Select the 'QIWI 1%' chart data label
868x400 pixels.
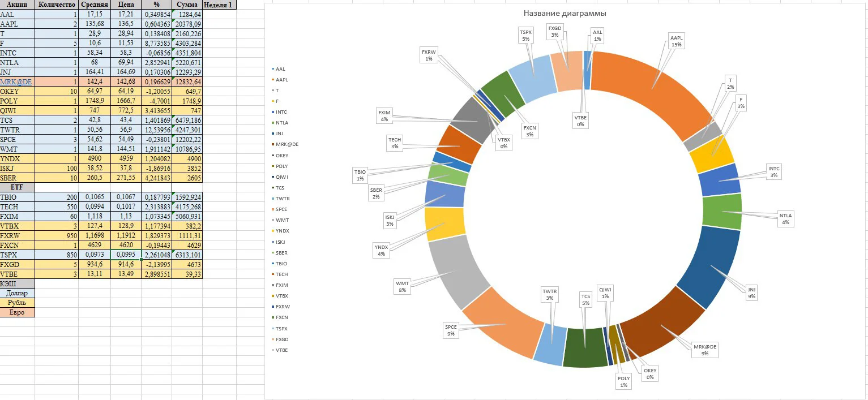coord(605,293)
